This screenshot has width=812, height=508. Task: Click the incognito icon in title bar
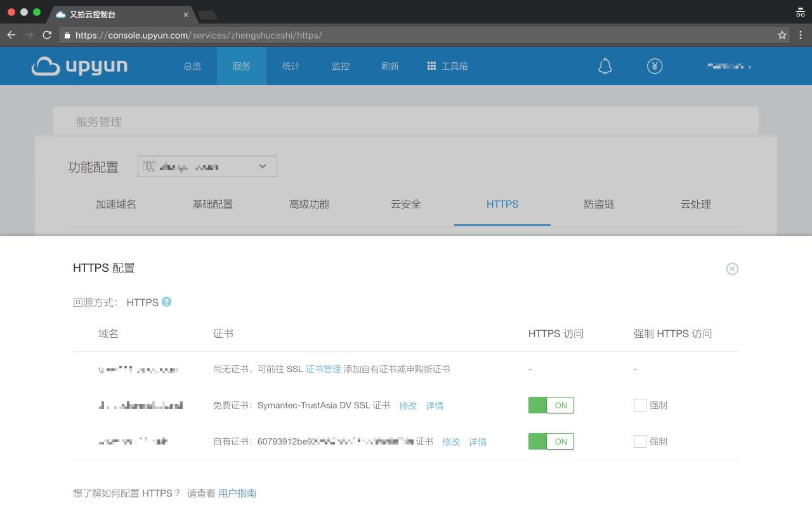(x=801, y=12)
